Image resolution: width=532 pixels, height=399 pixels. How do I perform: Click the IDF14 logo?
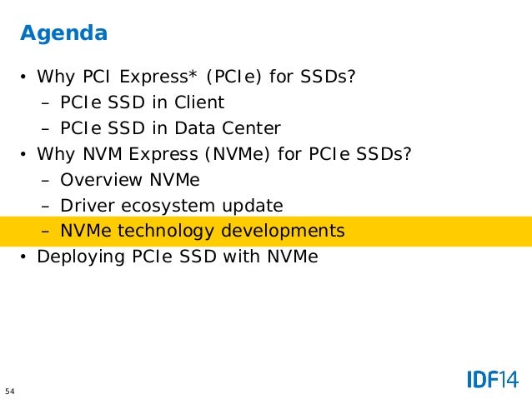(x=493, y=379)
